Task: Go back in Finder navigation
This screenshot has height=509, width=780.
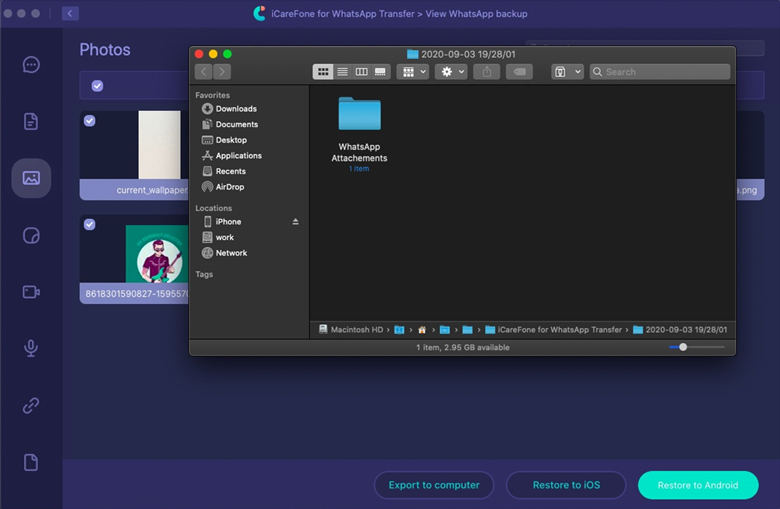Action: pyautogui.click(x=203, y=72)
